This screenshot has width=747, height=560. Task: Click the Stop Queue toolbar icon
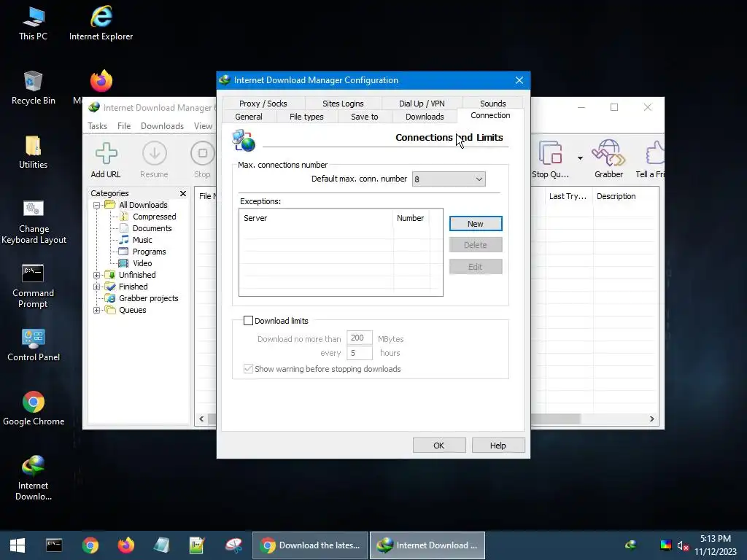[x=551, y=160]
